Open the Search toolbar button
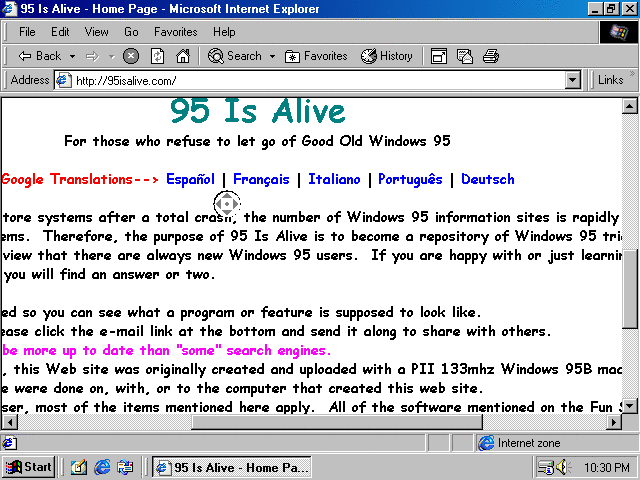Viewport: 640px width, 480px height. point(235,56)
